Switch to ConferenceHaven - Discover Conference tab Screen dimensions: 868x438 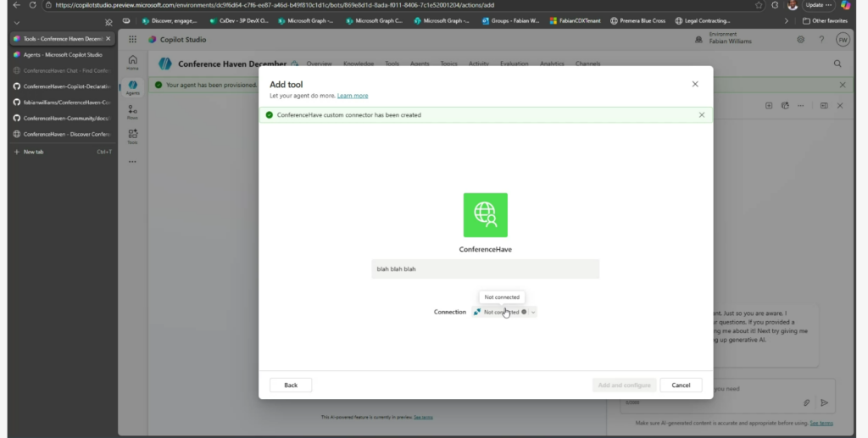pyautogui.click(x=63, y=134)
